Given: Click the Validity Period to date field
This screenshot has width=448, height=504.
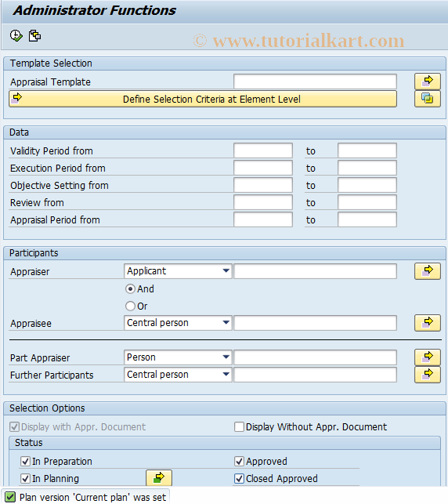Looking at the screenshot, I should coord(367,150).
